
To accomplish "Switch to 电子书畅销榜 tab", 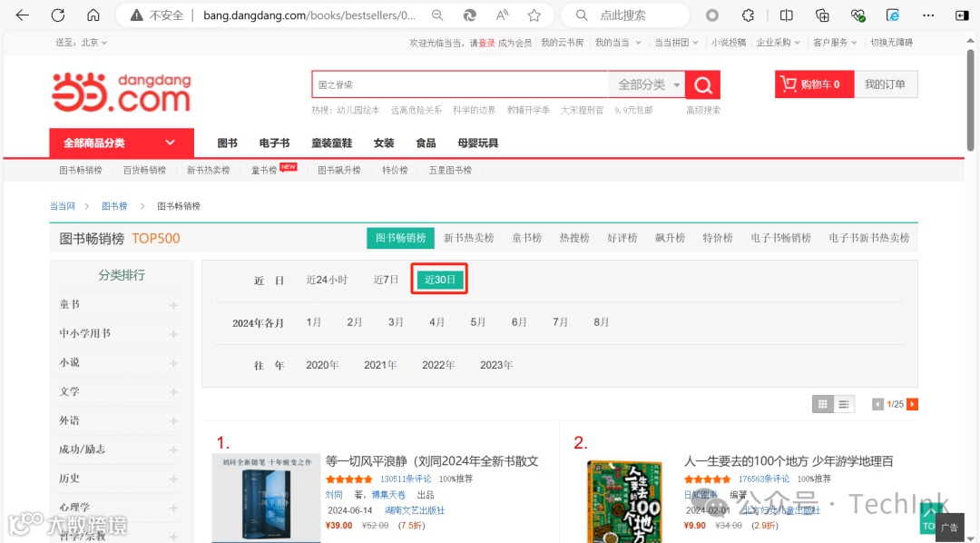I will [780, 238].
